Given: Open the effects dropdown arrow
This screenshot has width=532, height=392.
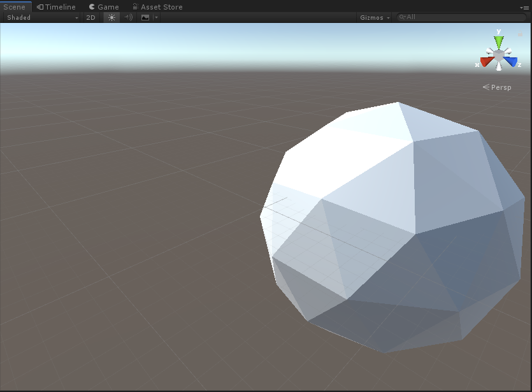Looking at the screenshot, I should (x=156, y=18).
